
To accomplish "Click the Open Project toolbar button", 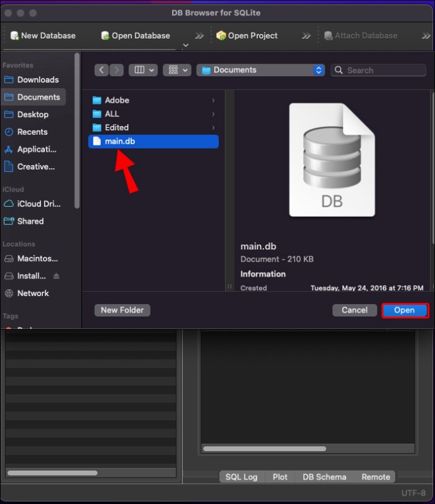I will click(x=246, y=36).
